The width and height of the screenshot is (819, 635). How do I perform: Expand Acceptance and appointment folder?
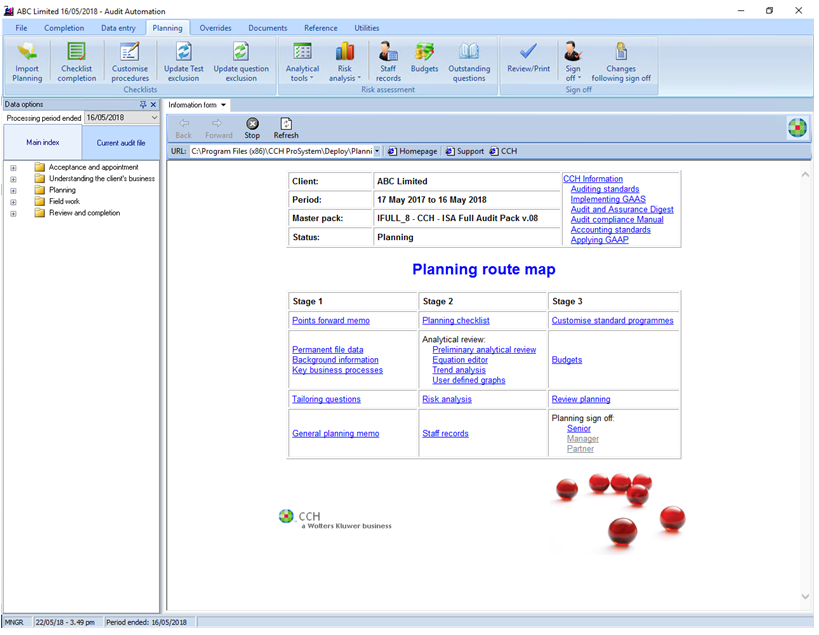13,168
